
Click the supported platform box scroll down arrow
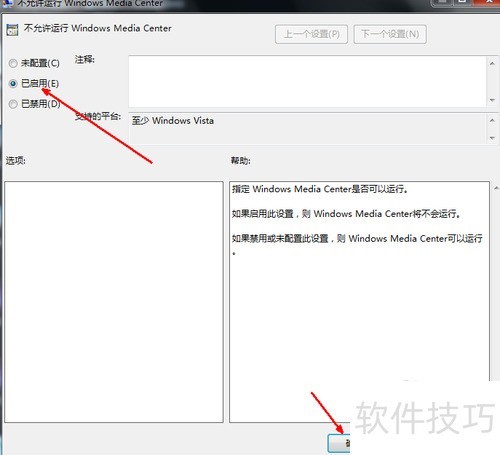tap(492, 138)
